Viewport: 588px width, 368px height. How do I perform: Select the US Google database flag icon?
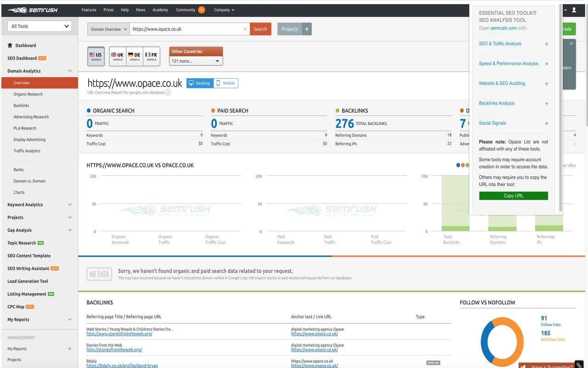pyautogui.click(x=96, y=55)
